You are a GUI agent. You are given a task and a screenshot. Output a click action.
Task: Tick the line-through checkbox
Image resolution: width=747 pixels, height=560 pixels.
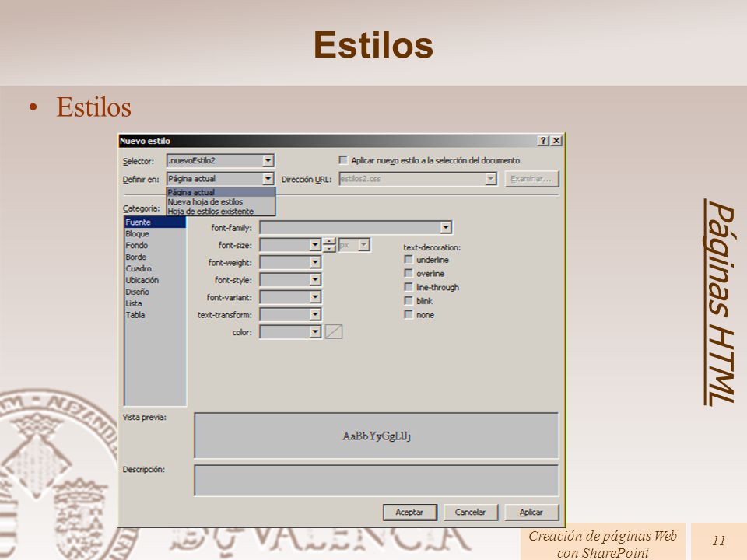click(409, 287)
